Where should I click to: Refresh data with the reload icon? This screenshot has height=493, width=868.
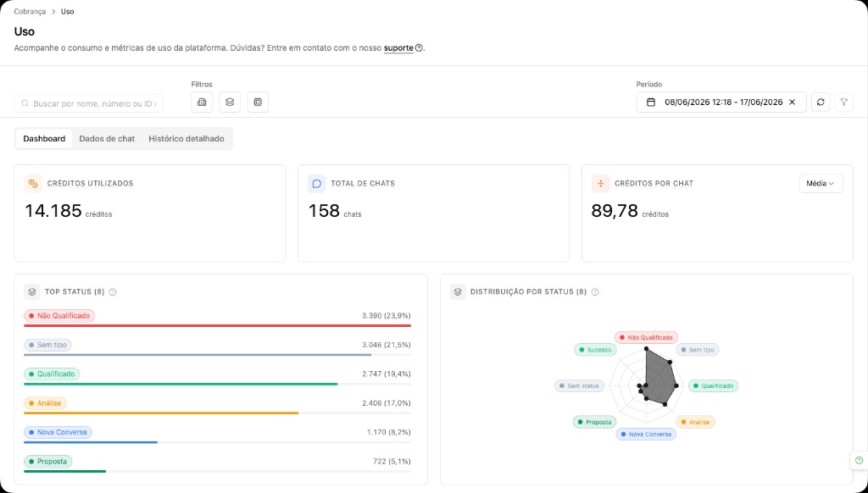click(x=821, y=102)
